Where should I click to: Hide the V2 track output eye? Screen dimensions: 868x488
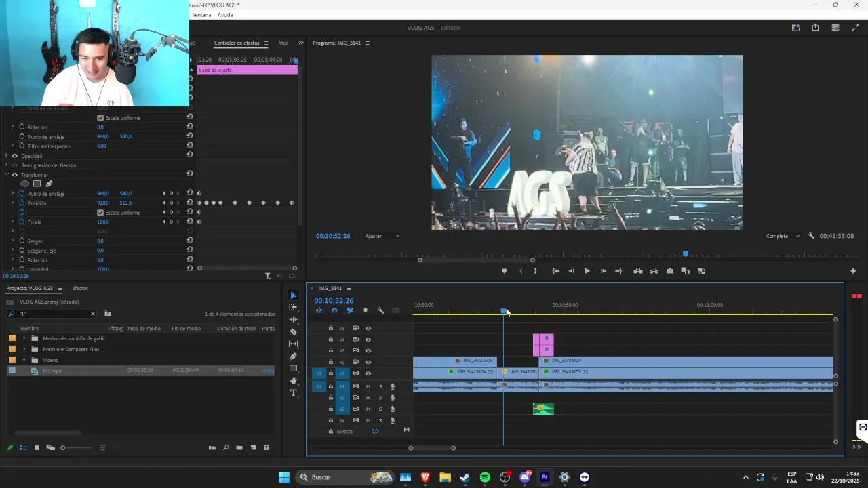coord(368,362)
